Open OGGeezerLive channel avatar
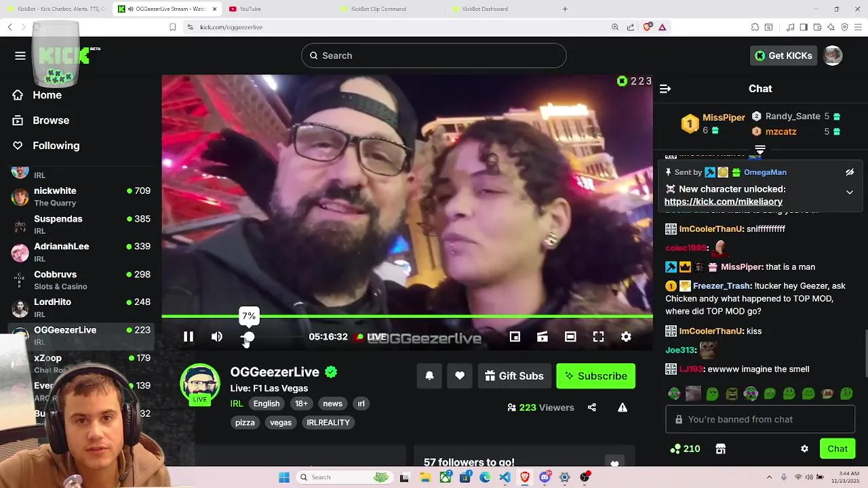 [200, 384]
